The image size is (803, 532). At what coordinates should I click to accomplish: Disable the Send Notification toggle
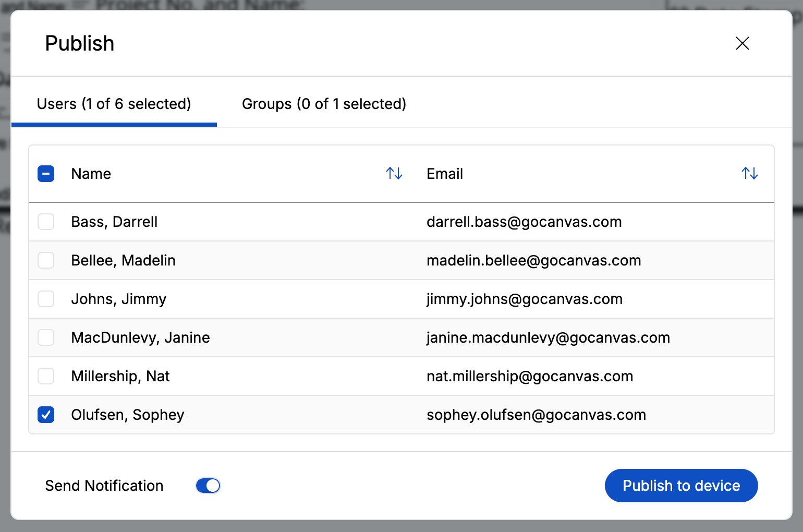pos(208,486)
